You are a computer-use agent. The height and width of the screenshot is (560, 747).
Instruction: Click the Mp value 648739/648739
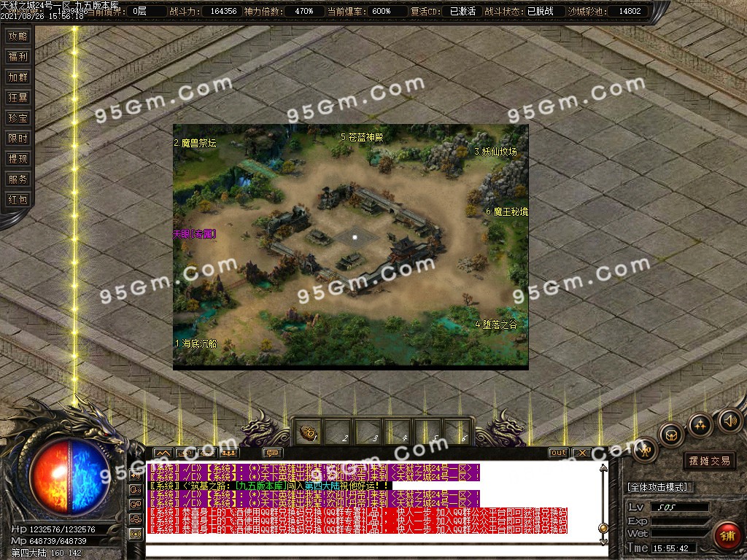click(x=58, y=541)
